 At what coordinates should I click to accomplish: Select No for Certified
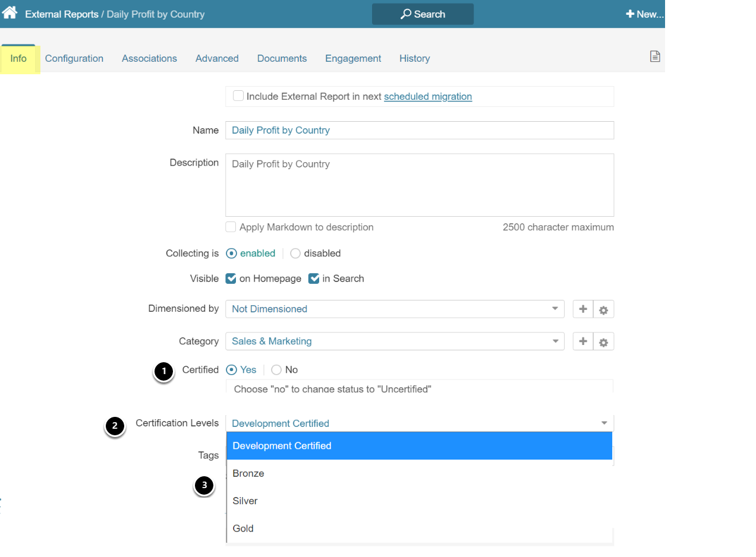(276, 370)
